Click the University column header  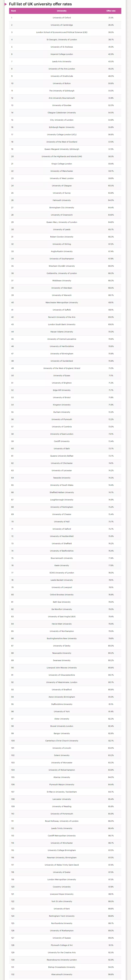click(x=62, y=11)
